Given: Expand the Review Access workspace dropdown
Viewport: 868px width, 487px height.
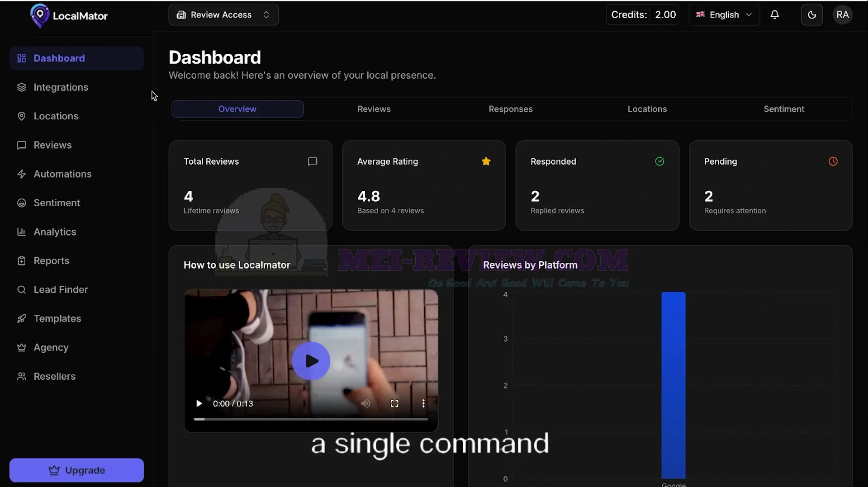Looking at the screenshot, I should point(223,15).
